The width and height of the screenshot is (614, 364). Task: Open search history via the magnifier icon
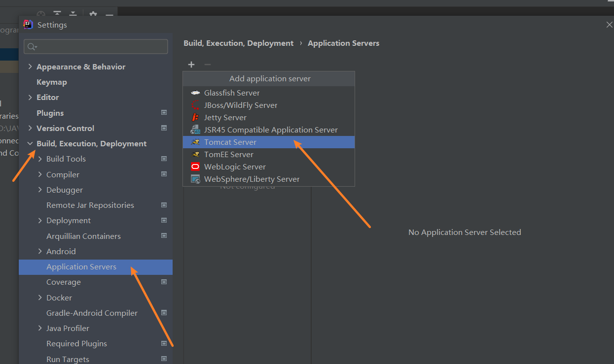[x=32, y=47]
